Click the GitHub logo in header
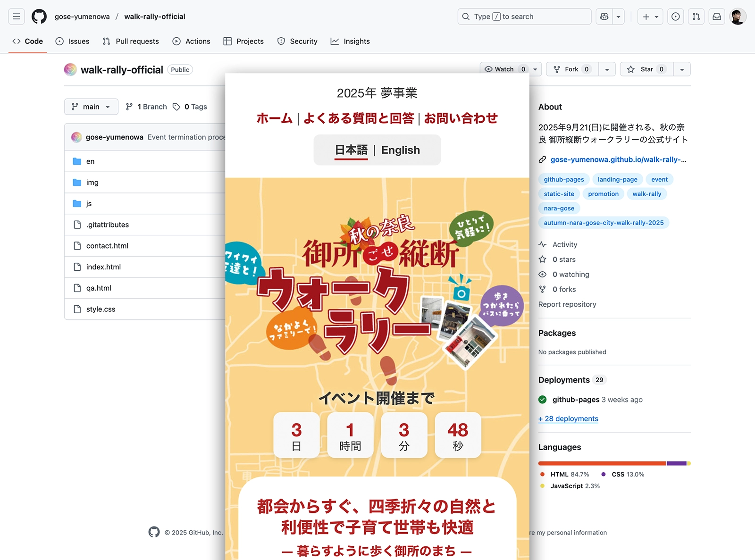This screenshot has width=755, height=560. (x=39, y=17)
